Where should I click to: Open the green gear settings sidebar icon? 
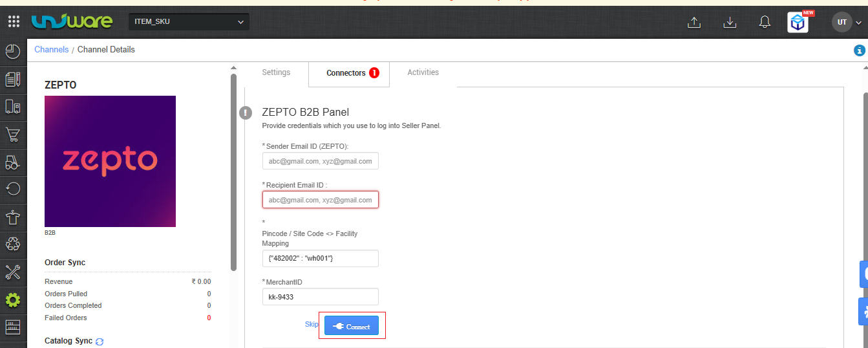(13, 299)
